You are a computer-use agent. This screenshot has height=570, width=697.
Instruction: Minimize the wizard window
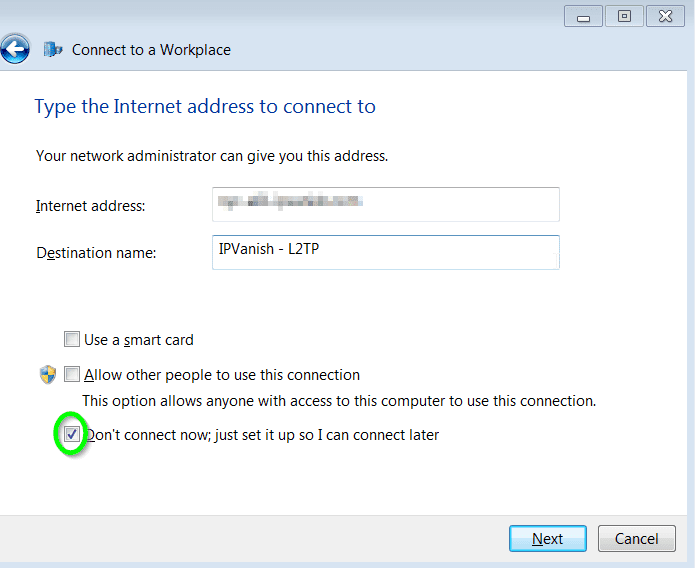pyautogui.click(x=584, y=16)
